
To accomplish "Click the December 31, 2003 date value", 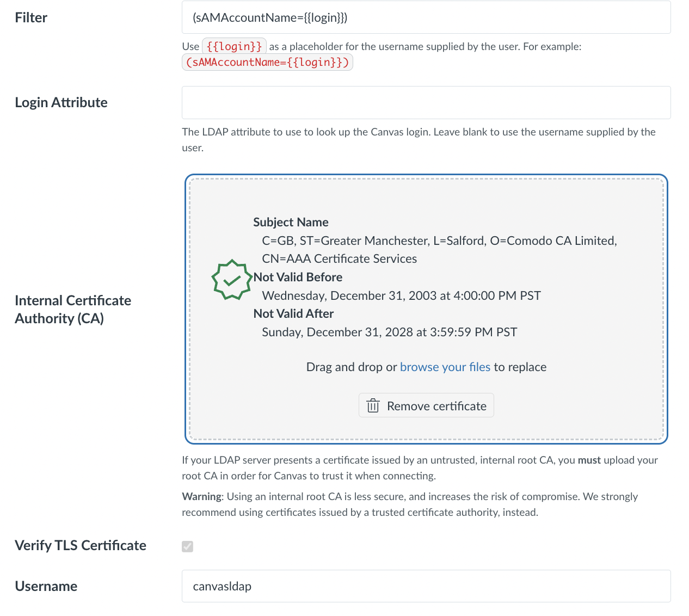I will point(402,295).
